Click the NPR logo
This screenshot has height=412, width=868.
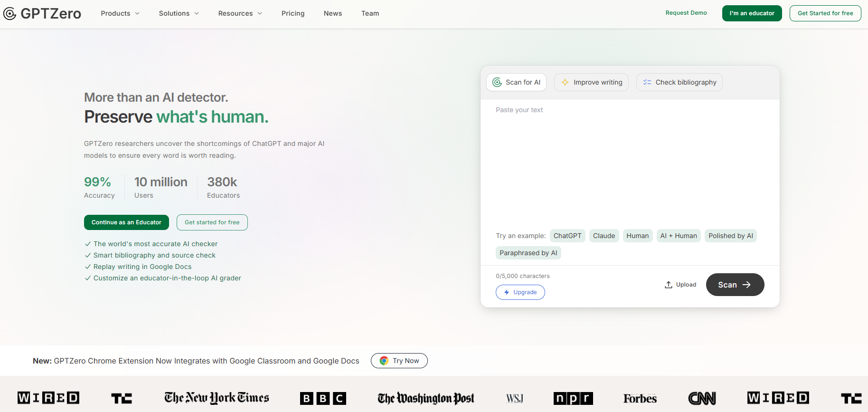[x=573, y=398]
